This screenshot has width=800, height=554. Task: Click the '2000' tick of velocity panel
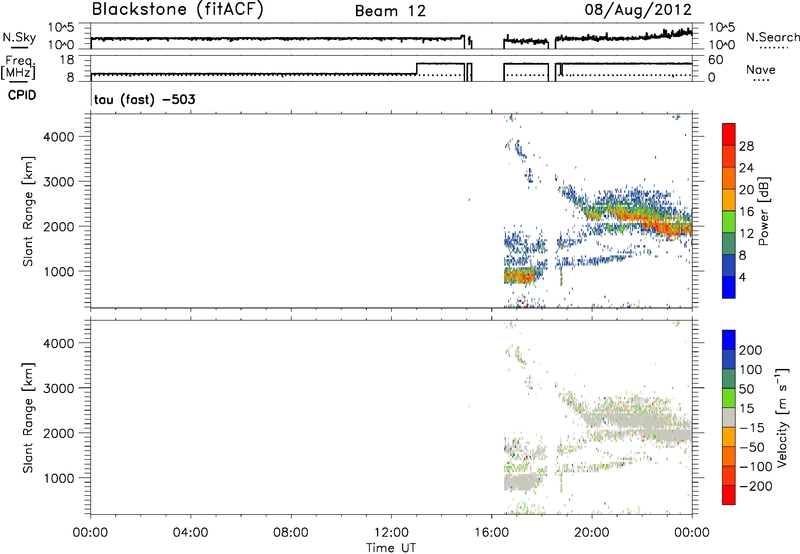[58, 433]
